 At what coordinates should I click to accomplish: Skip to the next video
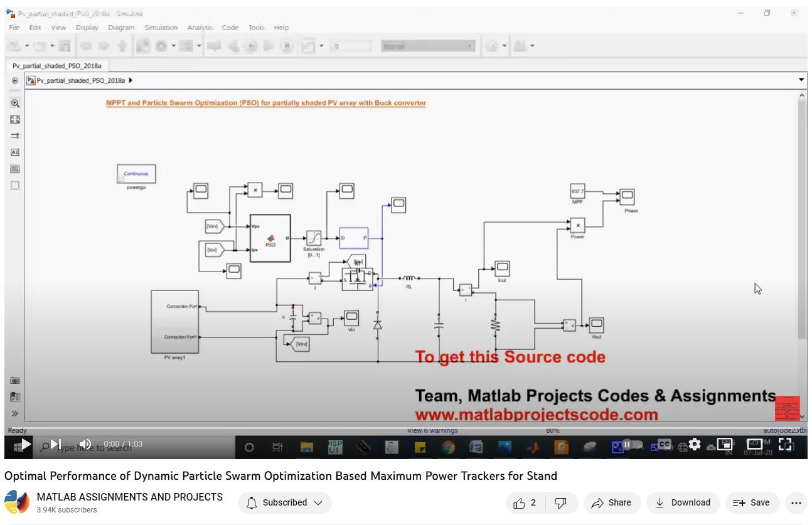[56, 445]
